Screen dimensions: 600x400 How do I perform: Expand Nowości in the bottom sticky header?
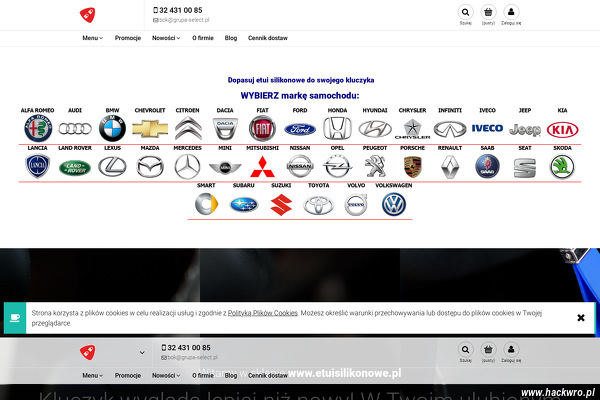(x=166, y=376)
